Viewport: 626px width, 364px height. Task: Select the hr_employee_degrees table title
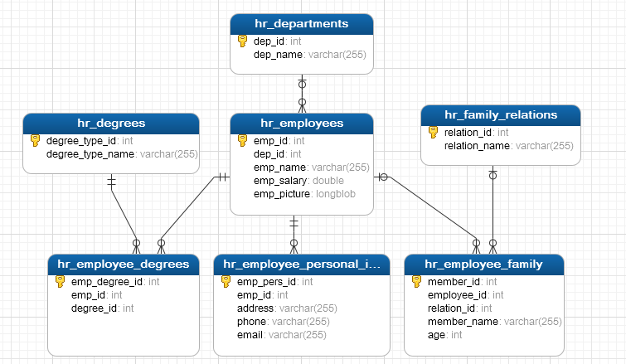coord(124,265)
